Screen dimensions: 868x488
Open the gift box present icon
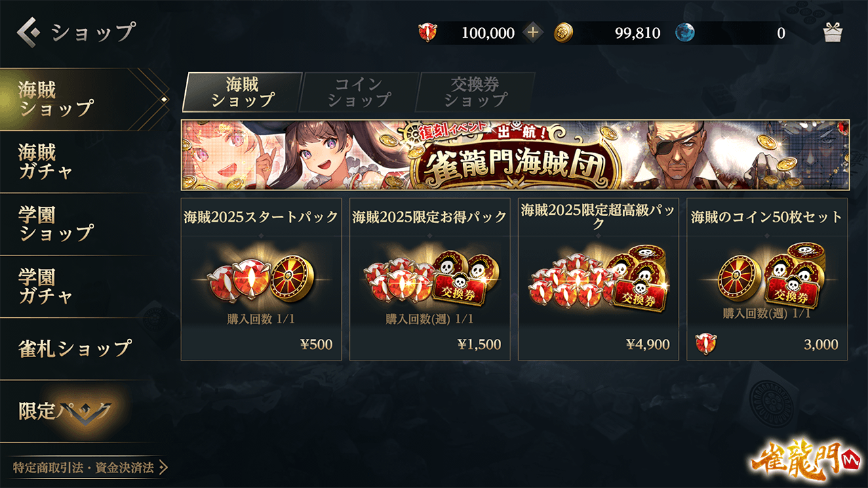tap(833, 33)
